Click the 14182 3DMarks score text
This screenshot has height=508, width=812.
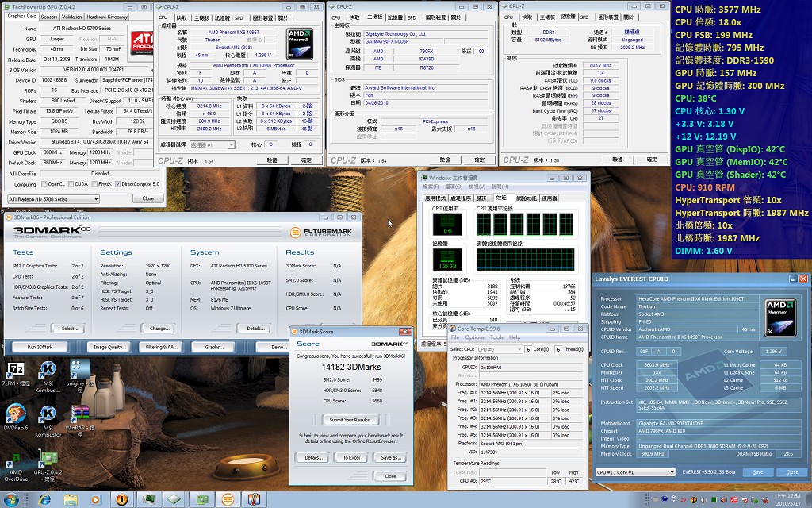pyautogui.click(x=351, y=367)
